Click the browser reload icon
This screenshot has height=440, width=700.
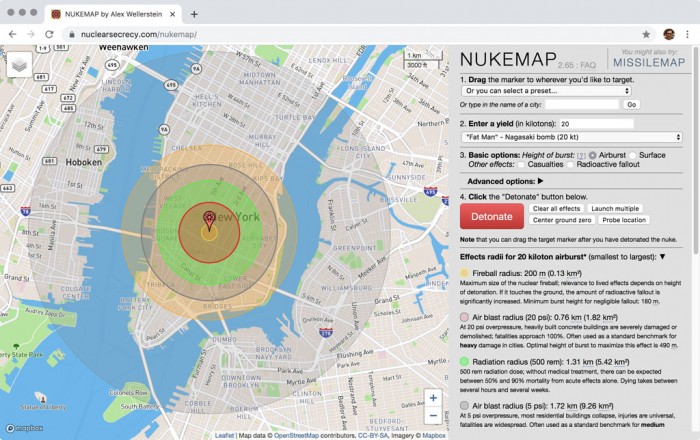[x=51, y=34]
